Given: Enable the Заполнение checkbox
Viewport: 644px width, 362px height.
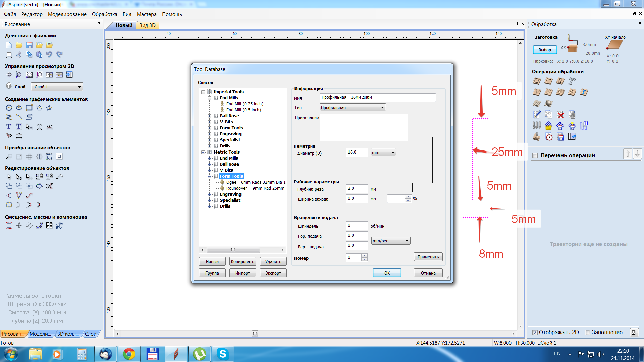Looking at the screenshot, I should tap(588, 333).
